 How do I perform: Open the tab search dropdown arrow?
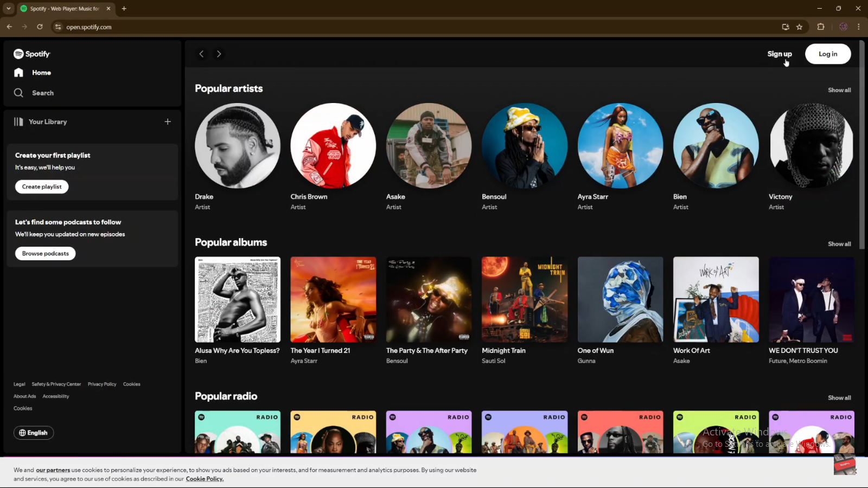point(9,9)
